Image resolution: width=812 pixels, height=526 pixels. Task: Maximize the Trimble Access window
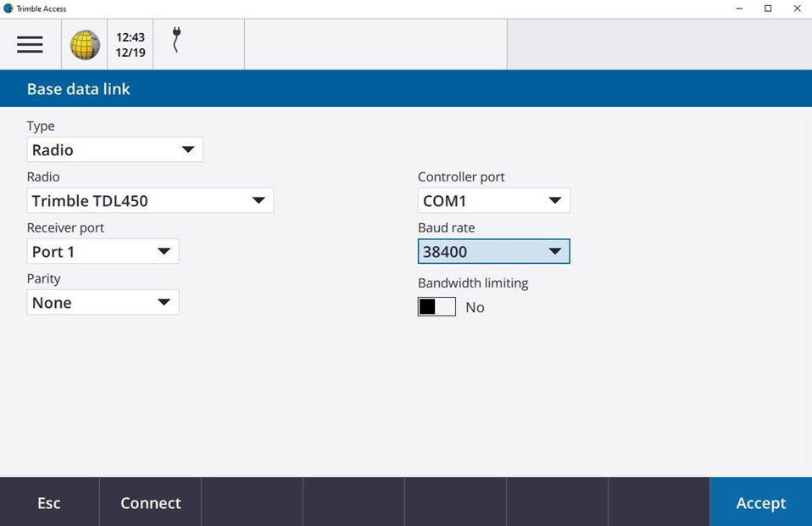click(768, 8)
